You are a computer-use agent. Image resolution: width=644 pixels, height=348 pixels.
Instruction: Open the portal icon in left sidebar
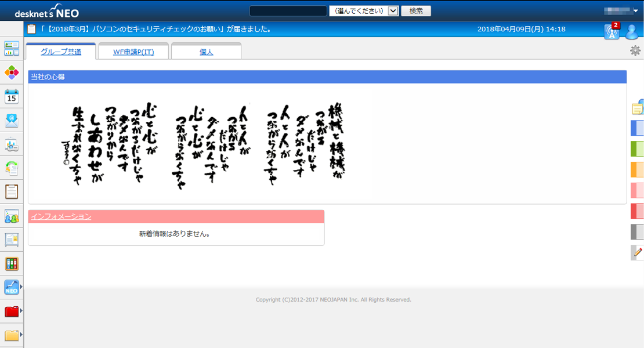pyautogui.click(x=12, y=48)
